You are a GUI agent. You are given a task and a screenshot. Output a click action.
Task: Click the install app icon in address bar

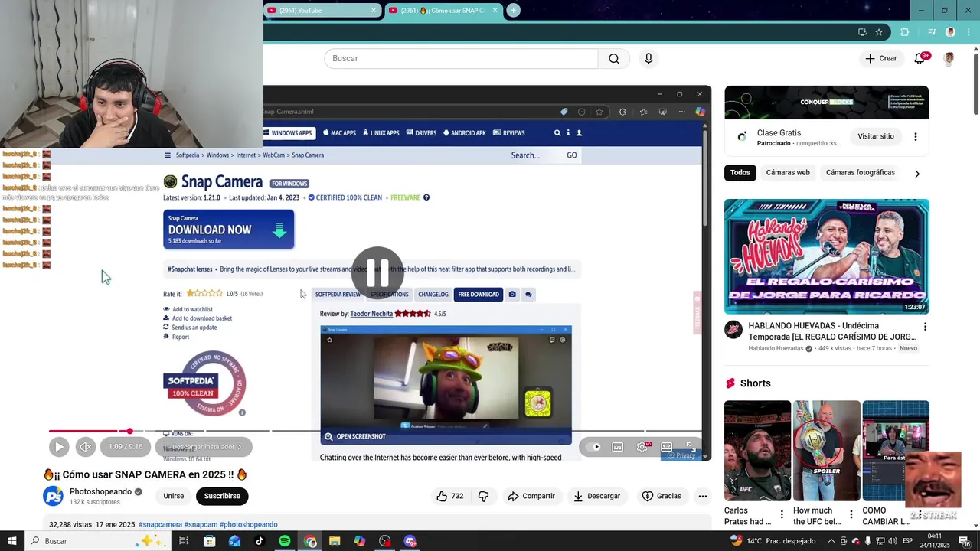[x=862, y=32]
